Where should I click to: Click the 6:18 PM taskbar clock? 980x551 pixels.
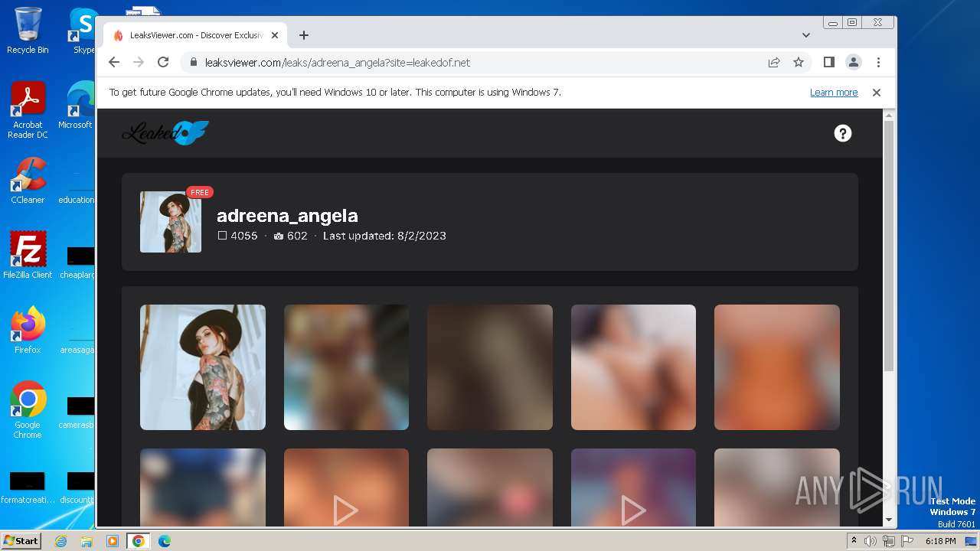click(940, 541)
